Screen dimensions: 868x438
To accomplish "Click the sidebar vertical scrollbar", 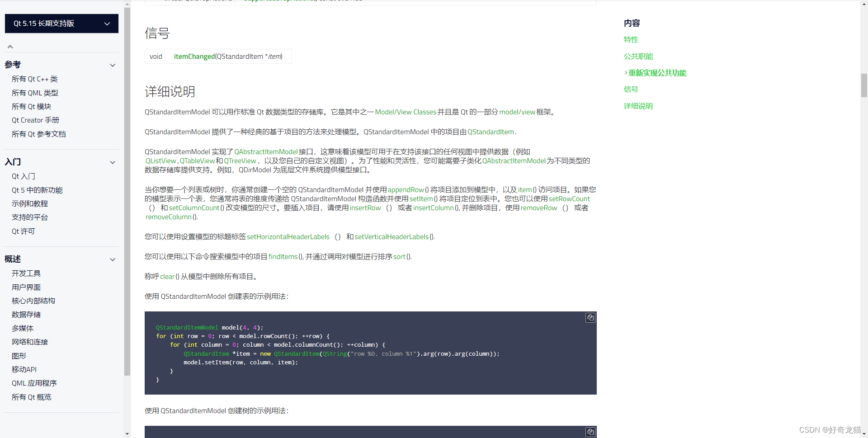I will point(127,191).
